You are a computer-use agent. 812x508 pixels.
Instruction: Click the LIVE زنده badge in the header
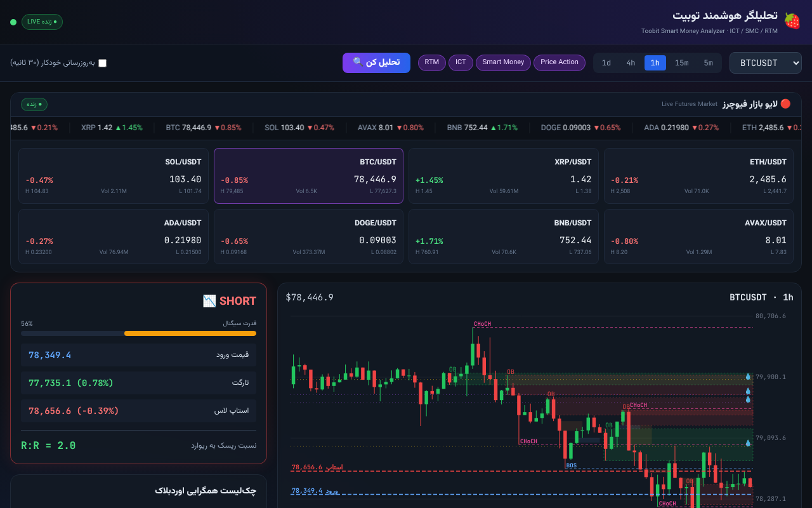[42, 22]
